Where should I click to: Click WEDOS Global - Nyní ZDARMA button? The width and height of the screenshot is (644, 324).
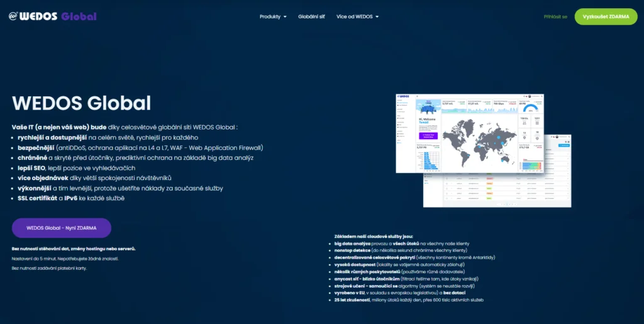(62, 228)
